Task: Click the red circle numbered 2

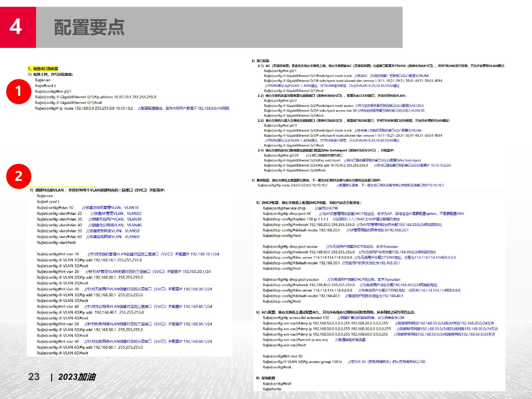Action: click(x=18, y=176)
